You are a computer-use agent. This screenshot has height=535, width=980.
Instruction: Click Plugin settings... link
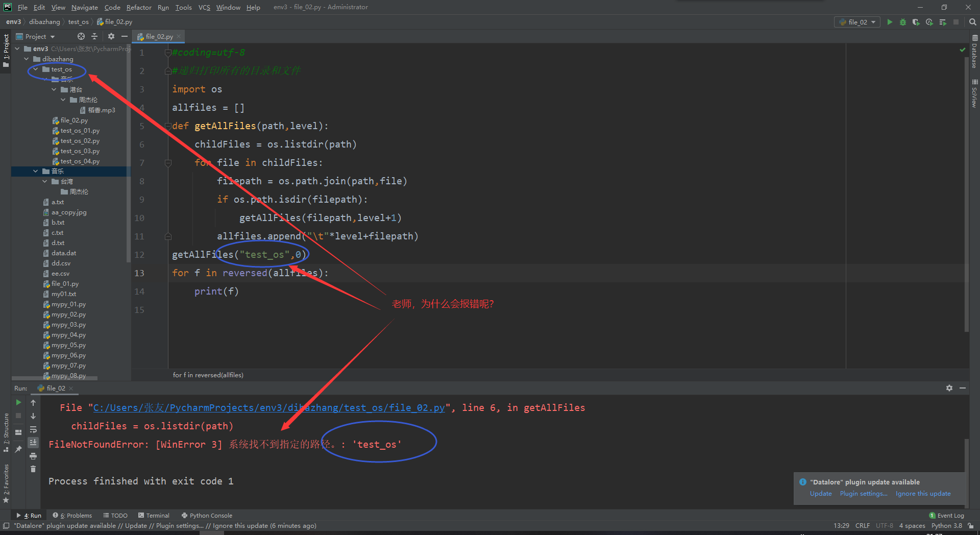point(864,494)
